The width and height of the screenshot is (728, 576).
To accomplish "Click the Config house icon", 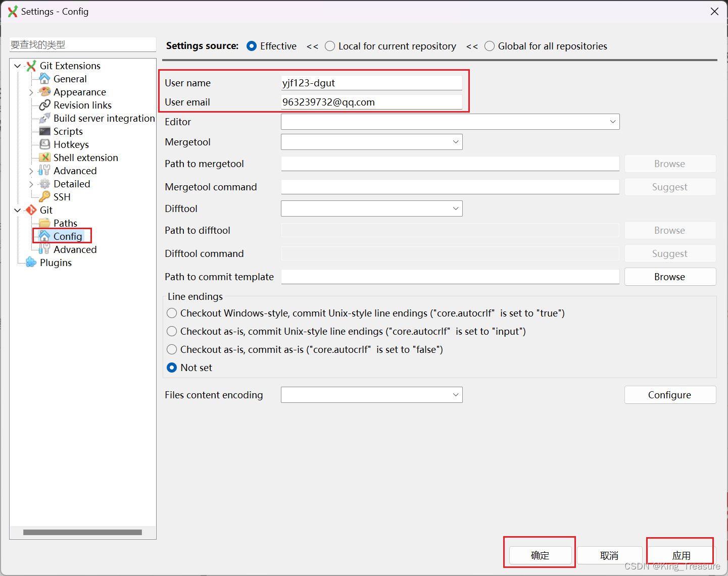I will pos(44,236).
